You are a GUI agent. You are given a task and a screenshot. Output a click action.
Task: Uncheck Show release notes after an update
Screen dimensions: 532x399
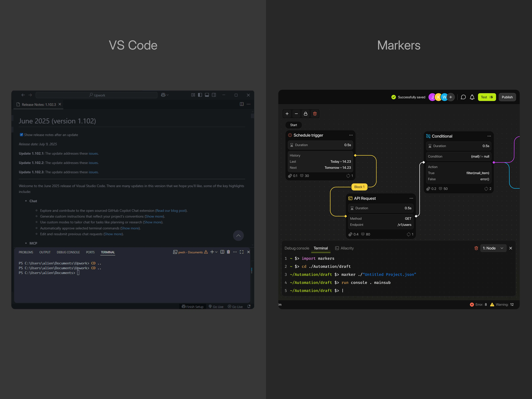click(21, 135)
